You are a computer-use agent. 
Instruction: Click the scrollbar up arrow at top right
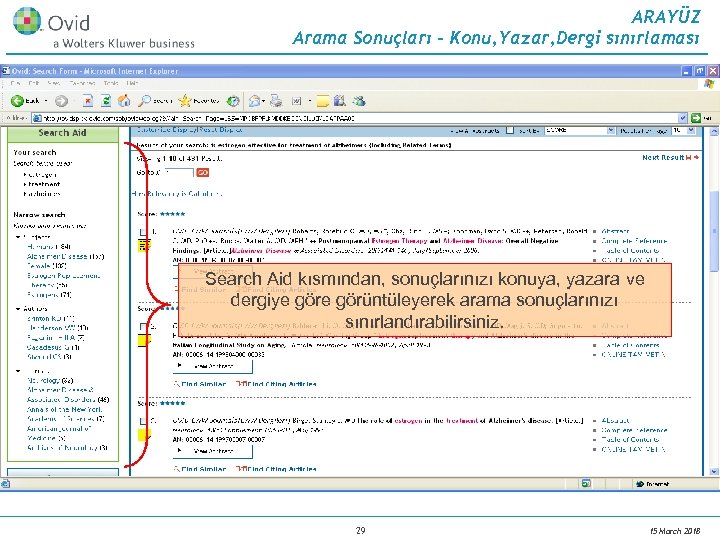coord(714,131)
